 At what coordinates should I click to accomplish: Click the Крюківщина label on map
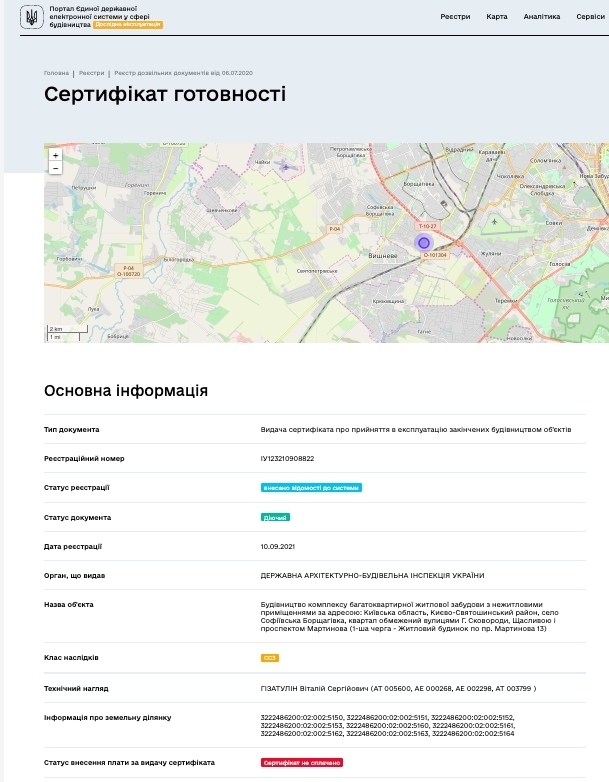(x=388, y=302)
